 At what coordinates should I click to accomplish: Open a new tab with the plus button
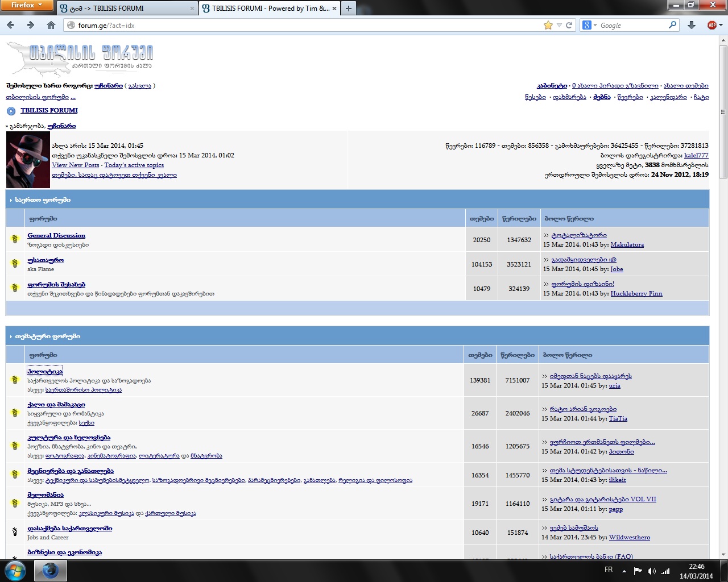tap(349, 8)
